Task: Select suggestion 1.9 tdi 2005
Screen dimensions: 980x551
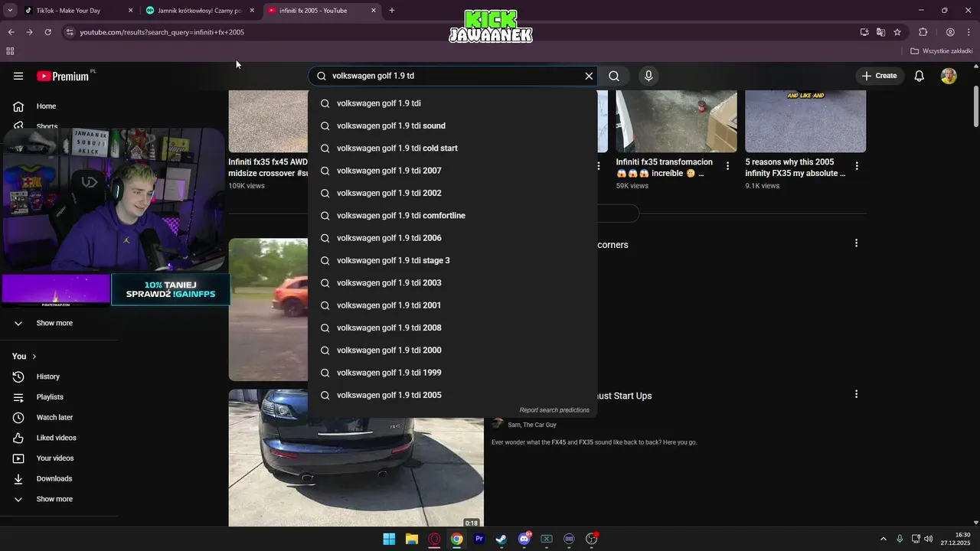Action: pos(452,395)
